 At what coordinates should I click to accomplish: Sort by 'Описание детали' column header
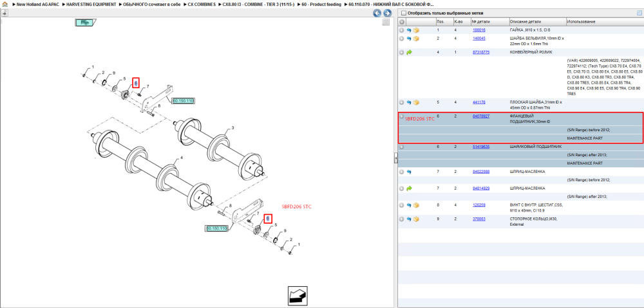[x=537, y=22]
